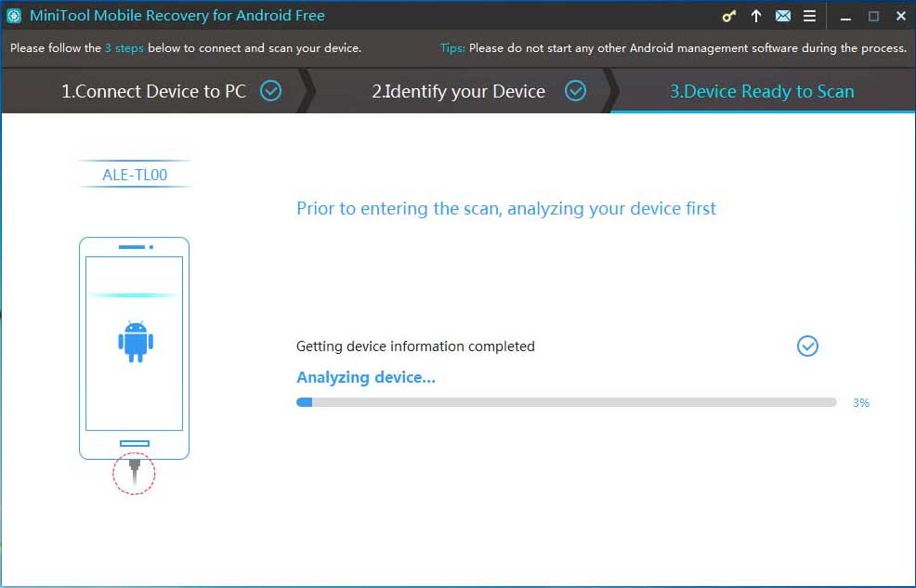Click the phone illustration home button
Screen dimensions: 916x588
[135, 444]
